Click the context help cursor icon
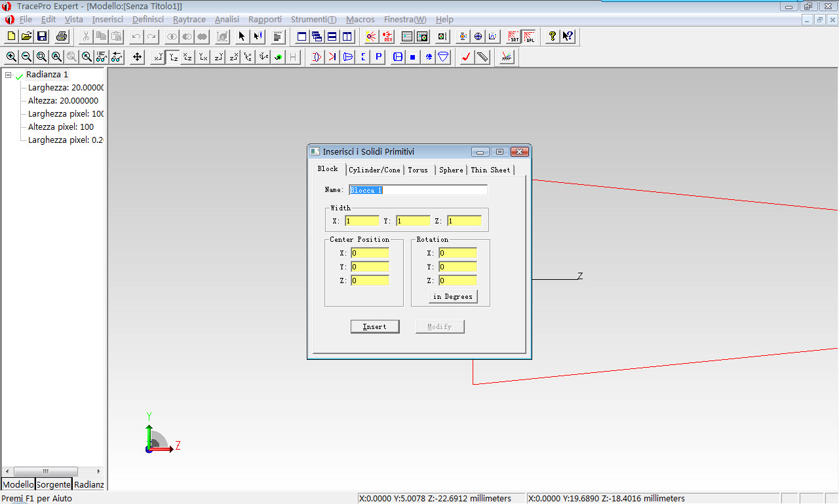The height and width of the screenshot is (504, 839). point(568,36)
